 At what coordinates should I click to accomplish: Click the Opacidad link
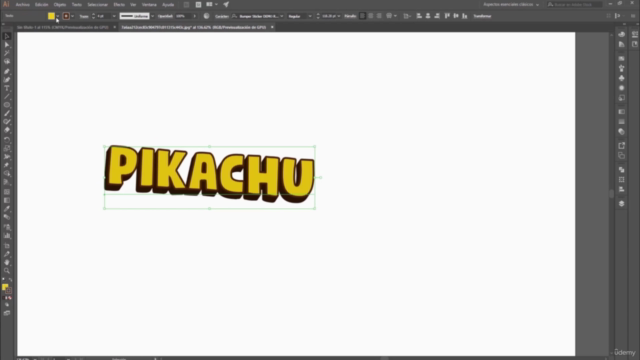pyautogui.click(x=165, y=16)
